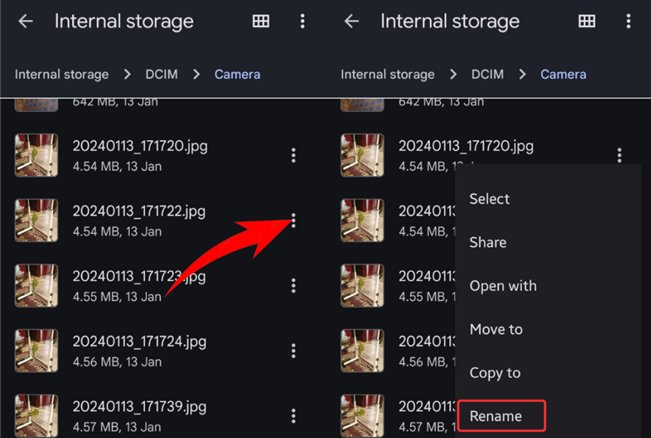Open overflow menu in left panel header
Viewport: 651px width, 438px height.
pos(302,21)
